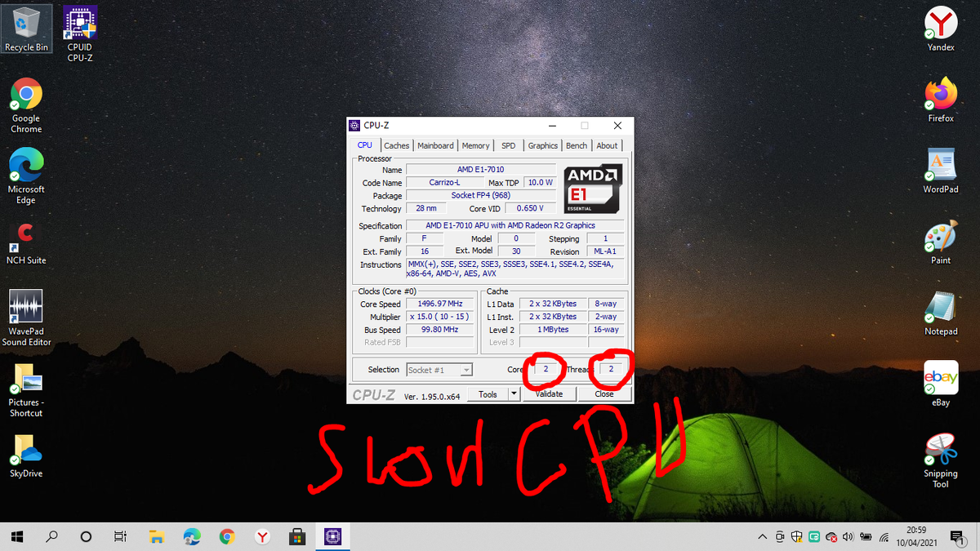Open the battery power tray icon
Viewport: 980px width, 551px height.
pos(866,536)
